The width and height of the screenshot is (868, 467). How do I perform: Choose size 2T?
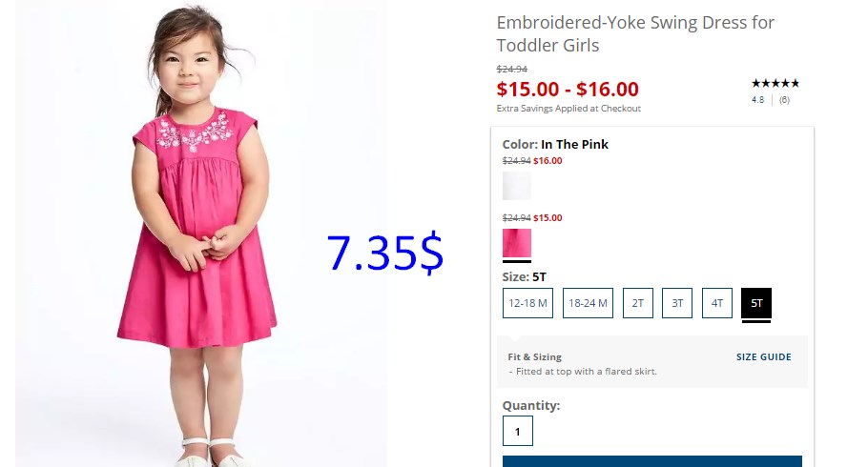[x=638, y=303]
